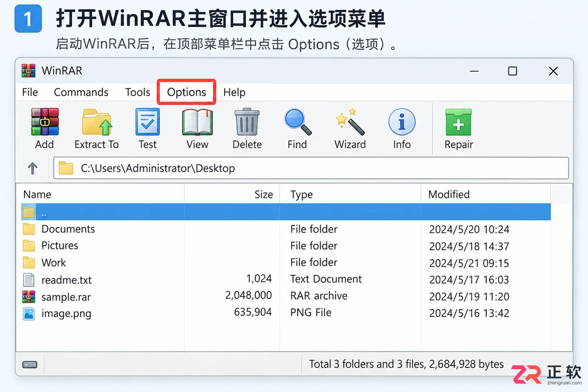Click the Delete trash can icon
Image resolution: width=588 pixels, height=392 pixels.
(247, 122)
